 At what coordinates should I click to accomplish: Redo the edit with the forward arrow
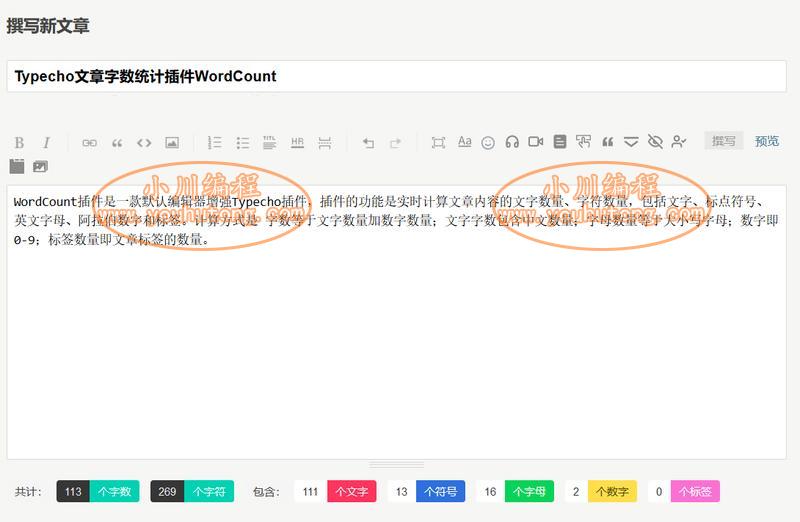[395, 143]
